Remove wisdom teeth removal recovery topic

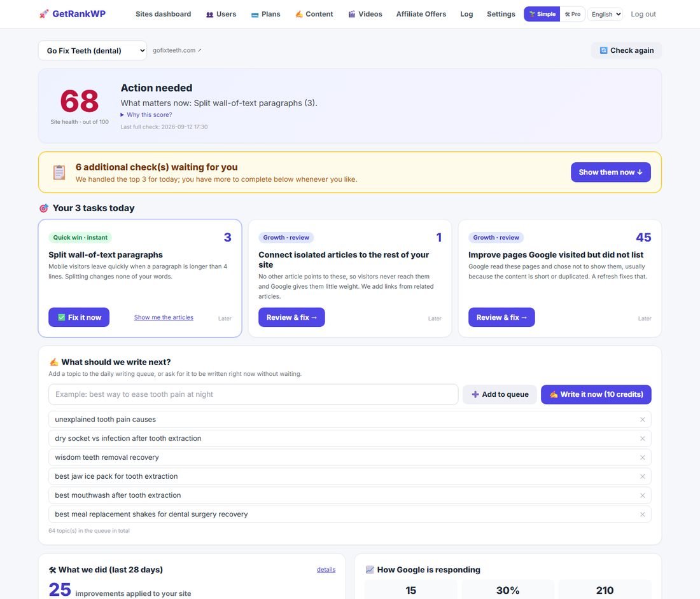643,457
